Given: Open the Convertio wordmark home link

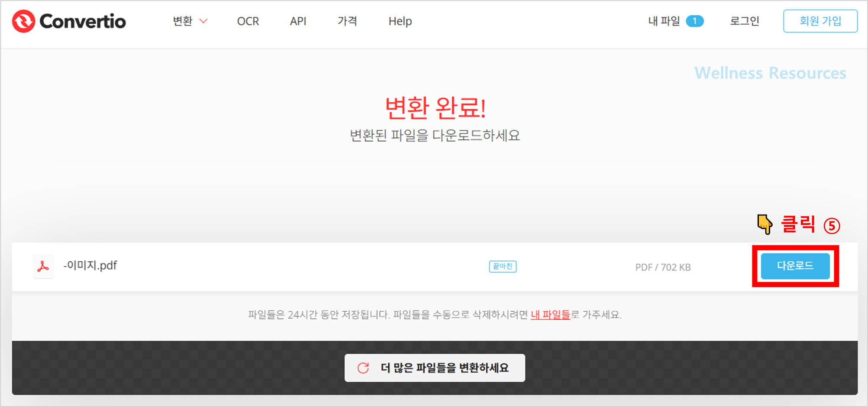Looking at the screenshot, I should [x=82, y=21].
